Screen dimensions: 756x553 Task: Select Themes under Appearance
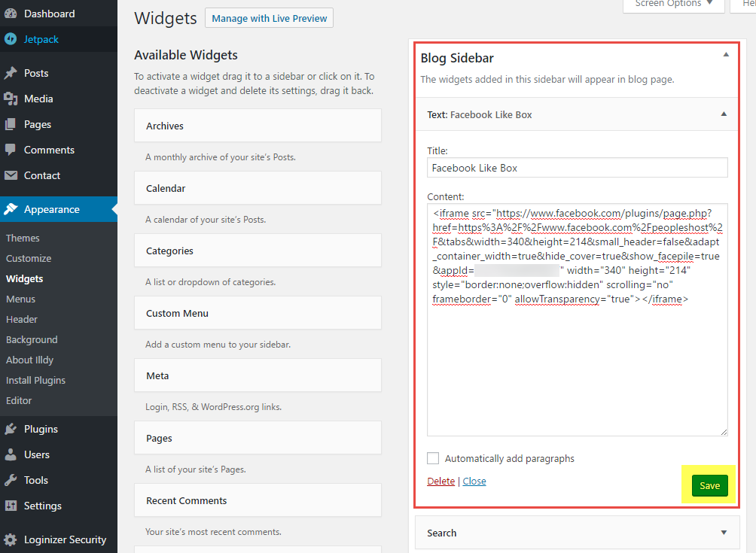(x=23, y=238)
